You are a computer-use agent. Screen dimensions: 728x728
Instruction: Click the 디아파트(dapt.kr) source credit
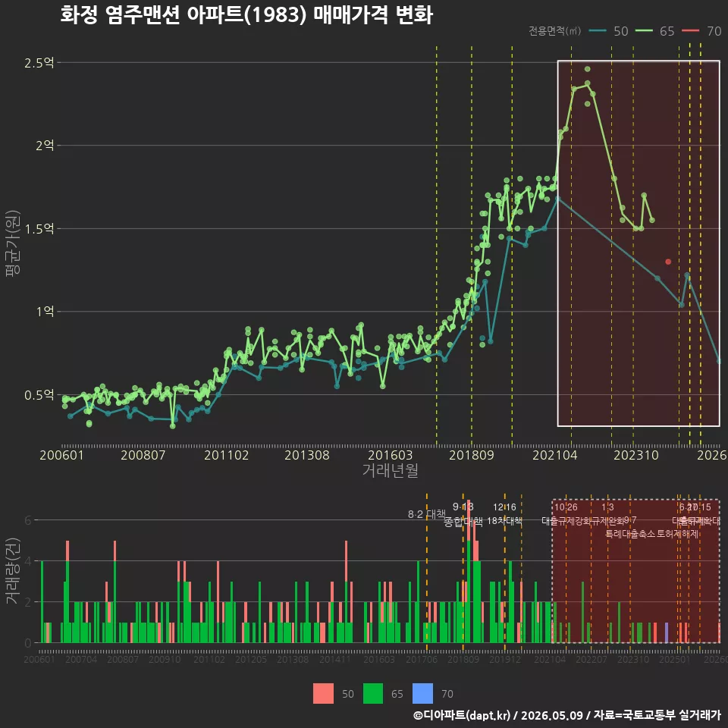462,715
